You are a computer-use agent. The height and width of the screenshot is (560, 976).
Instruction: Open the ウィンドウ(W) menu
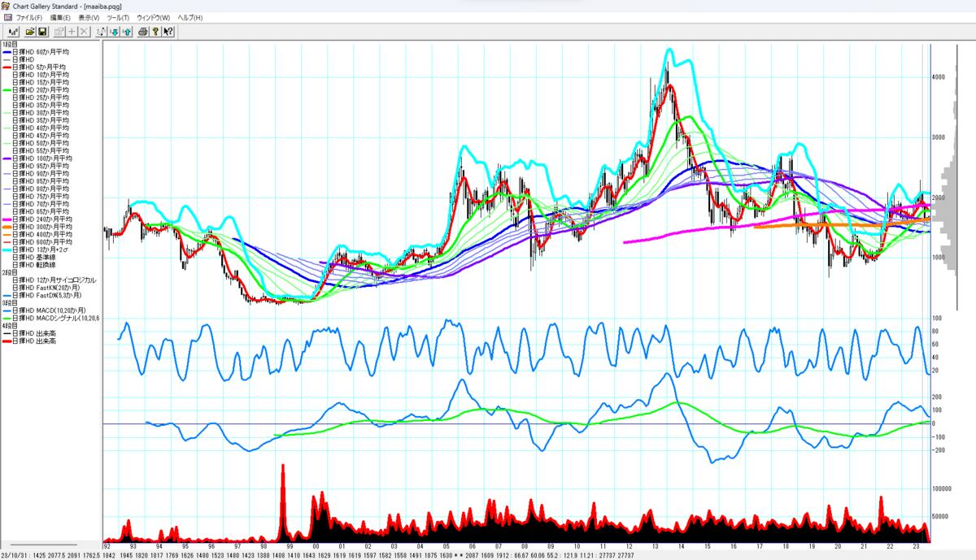153,17
